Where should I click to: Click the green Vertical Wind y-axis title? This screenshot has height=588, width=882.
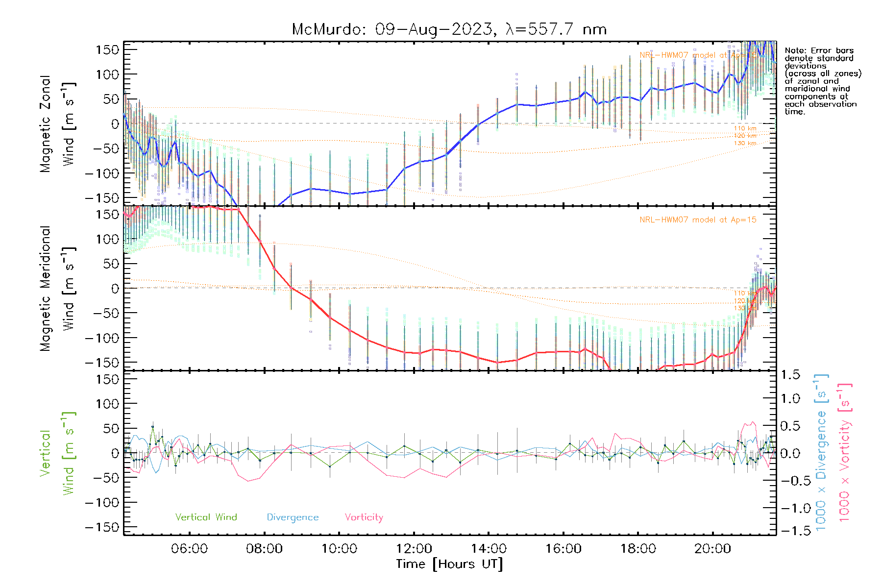point(57,453)
